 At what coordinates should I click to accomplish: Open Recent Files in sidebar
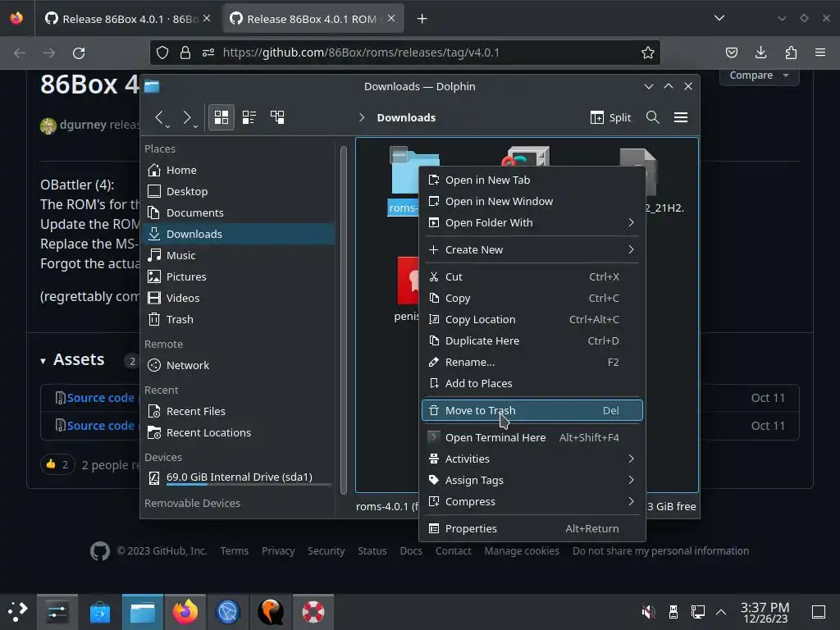(239, 412)
